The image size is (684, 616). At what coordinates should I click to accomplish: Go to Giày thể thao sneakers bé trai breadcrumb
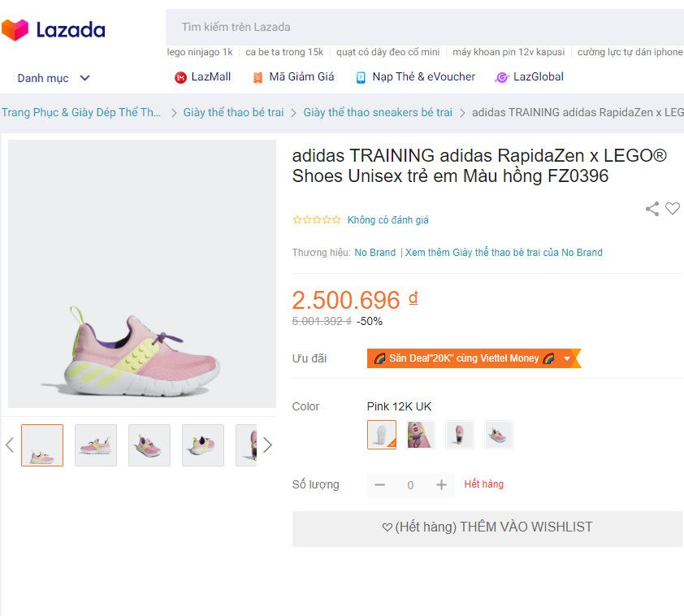point(378,112)
